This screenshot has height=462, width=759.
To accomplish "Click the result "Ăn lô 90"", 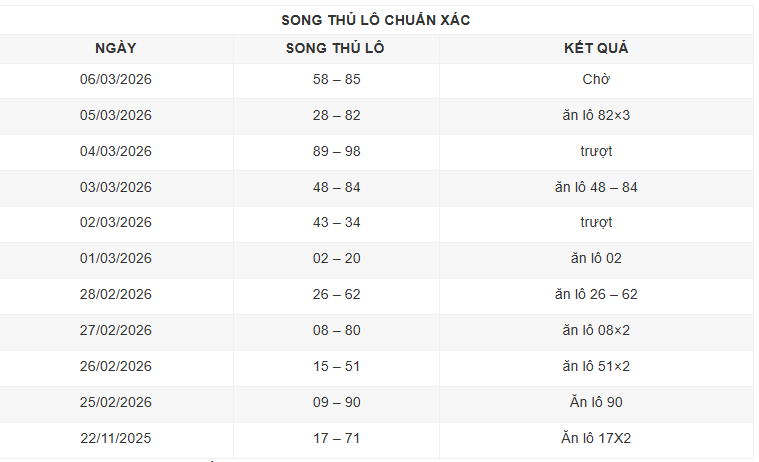I will click(x=596, y=402).
